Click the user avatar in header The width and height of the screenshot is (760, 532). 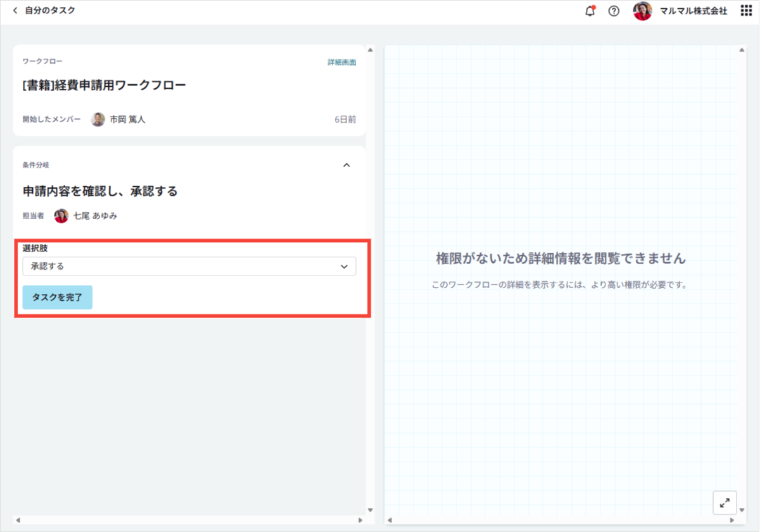tap(642, 11)
